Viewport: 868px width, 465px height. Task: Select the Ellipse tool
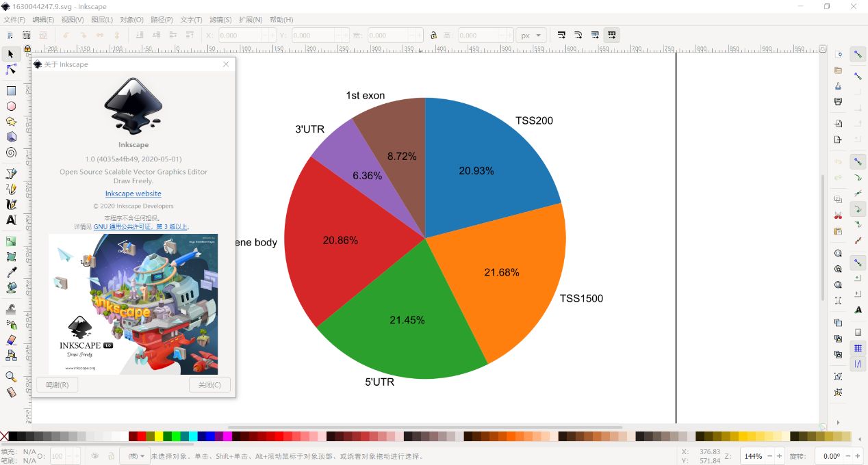10,106
